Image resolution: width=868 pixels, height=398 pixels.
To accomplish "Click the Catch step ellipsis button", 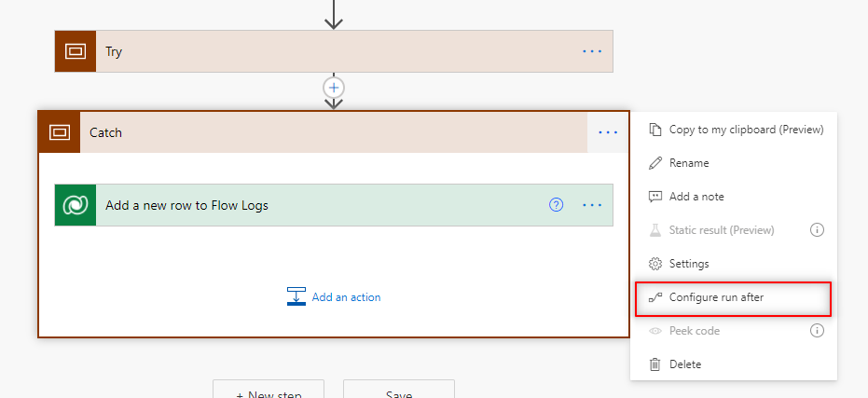I will (x=608, y=132).
